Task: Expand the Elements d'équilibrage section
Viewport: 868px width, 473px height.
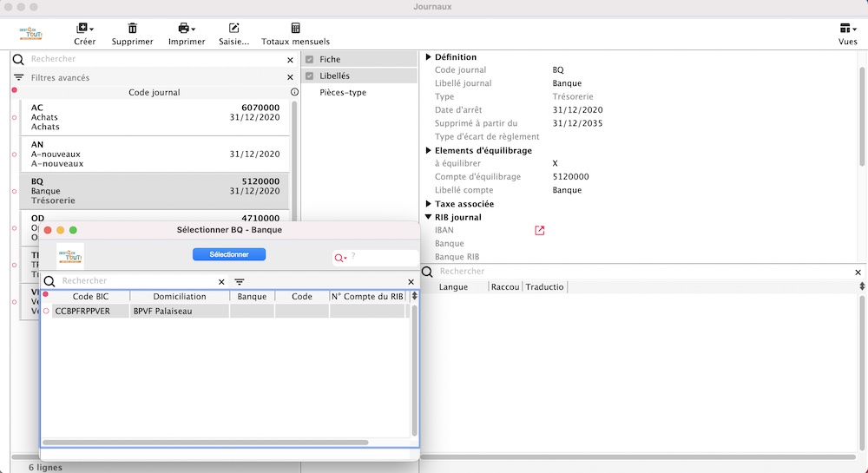Action: coord(428,150)
